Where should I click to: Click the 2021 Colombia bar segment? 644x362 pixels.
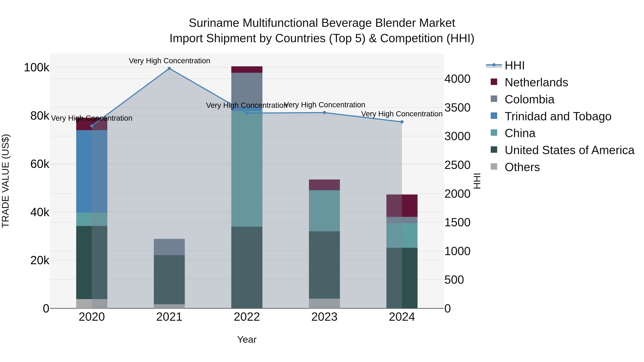tap(169, 247)
